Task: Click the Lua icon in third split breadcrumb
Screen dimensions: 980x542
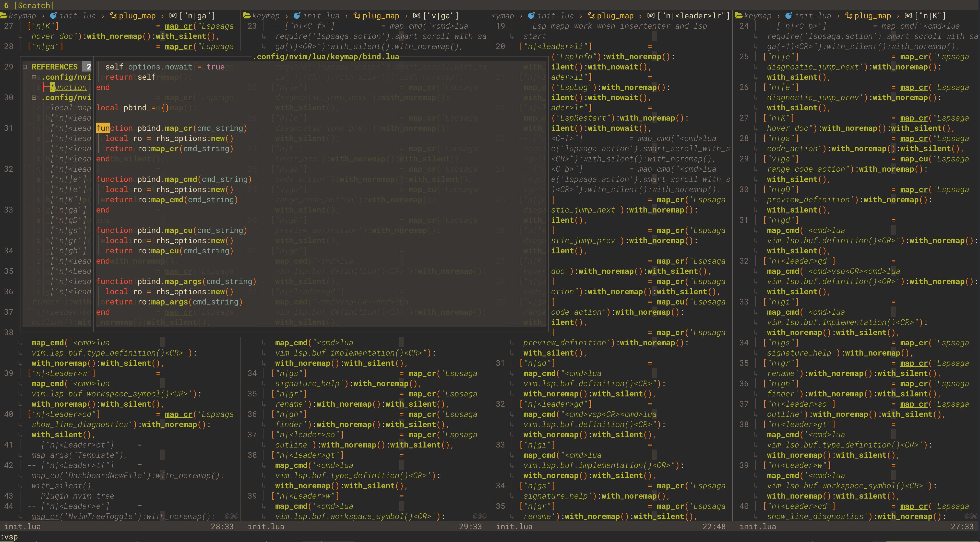Action: (x=531, y=16)
